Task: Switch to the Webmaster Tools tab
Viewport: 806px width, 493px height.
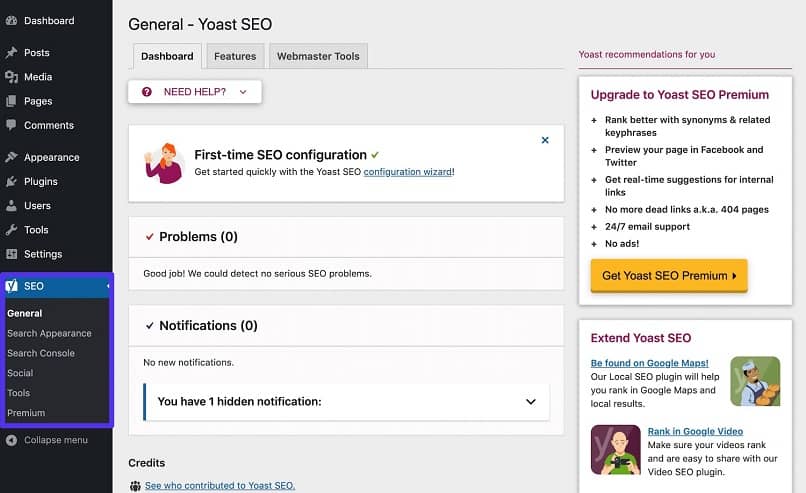Action: (318, 56)
